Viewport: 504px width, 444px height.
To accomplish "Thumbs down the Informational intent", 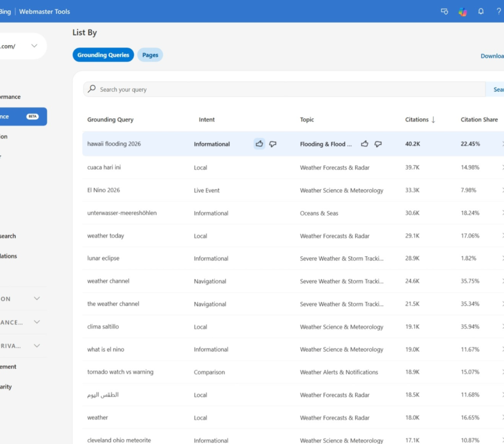I will point(272,144).
